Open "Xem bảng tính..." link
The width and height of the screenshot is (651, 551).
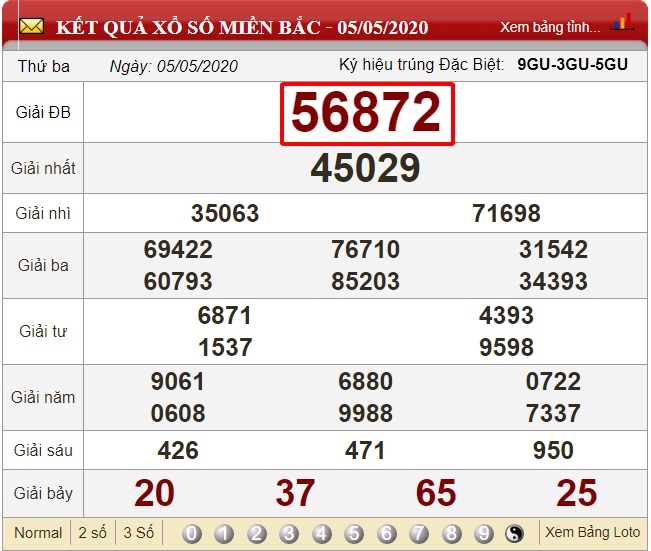(550, 27)
